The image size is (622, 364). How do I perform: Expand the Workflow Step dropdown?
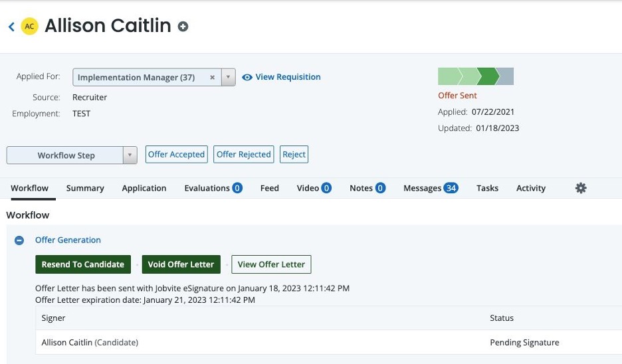[x=130, y=155]
